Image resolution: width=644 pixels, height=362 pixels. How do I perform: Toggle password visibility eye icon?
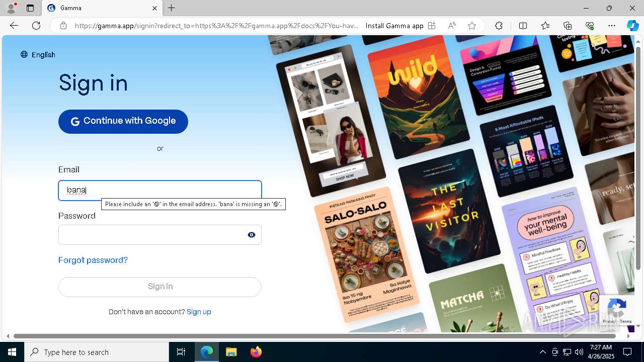pos(252,235)
